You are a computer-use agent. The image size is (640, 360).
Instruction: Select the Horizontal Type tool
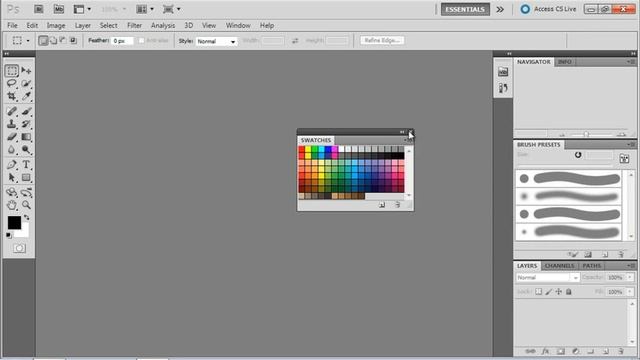click(x=26, y=164)
